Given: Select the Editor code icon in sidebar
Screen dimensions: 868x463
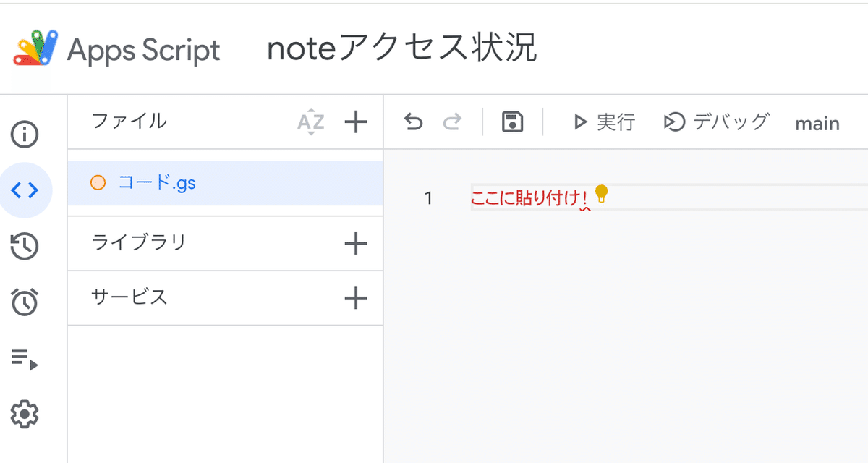Looking at the screenshot, I should coord(25,190).
